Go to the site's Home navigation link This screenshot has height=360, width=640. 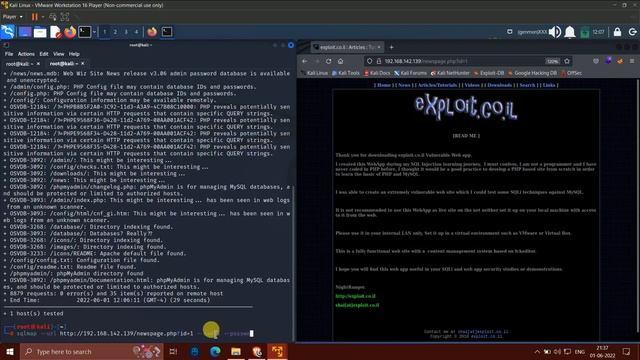[x=383, y=85]
